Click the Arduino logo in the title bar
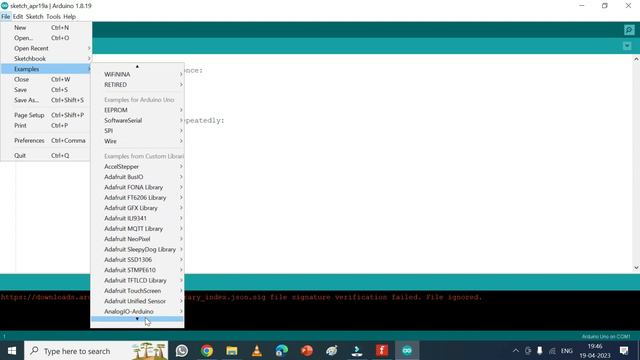The height and width of the screenshot is (360, 640). pos(4,6)
